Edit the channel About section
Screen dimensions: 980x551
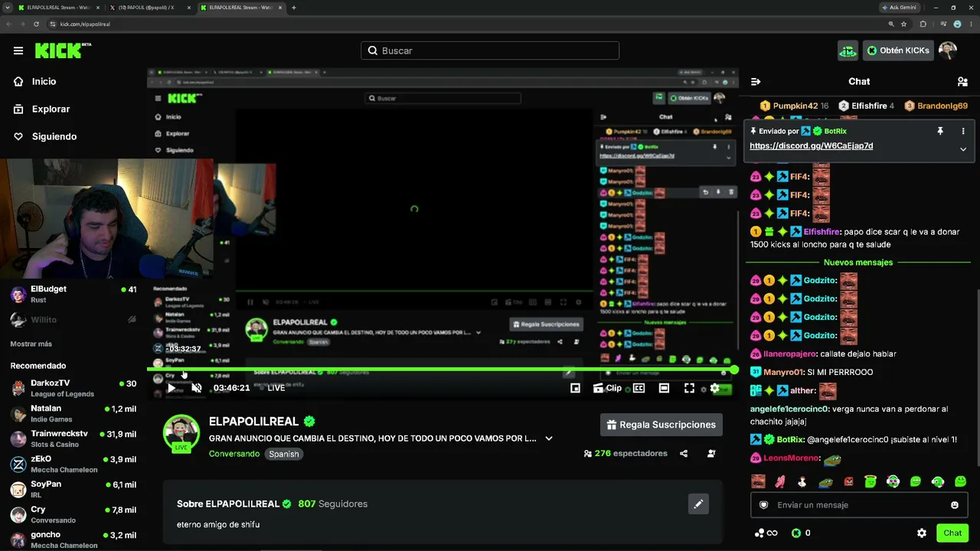point(698,504)
